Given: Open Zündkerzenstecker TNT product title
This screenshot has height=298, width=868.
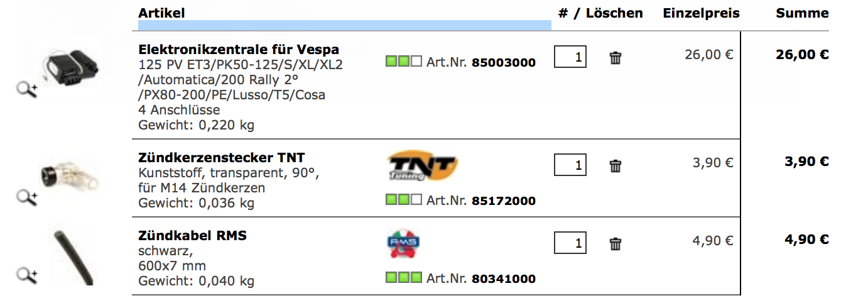Looking at the screenshot, I should pyautogui.click(x=221, y=157).
